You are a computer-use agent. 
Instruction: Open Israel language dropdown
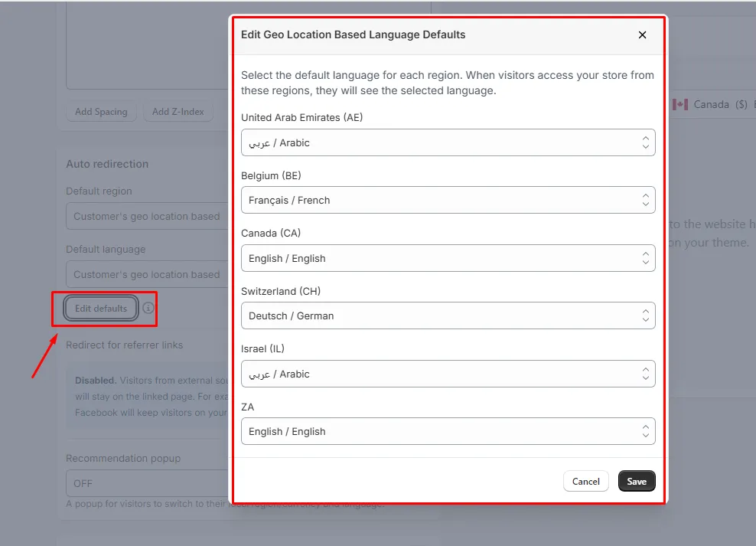pos(448,374)
